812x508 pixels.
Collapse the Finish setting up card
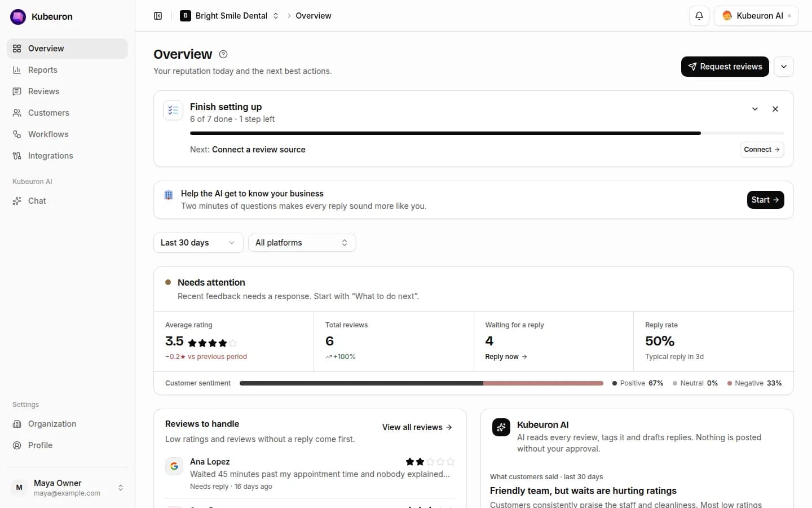pyautogui.click(x=755, y=109)
